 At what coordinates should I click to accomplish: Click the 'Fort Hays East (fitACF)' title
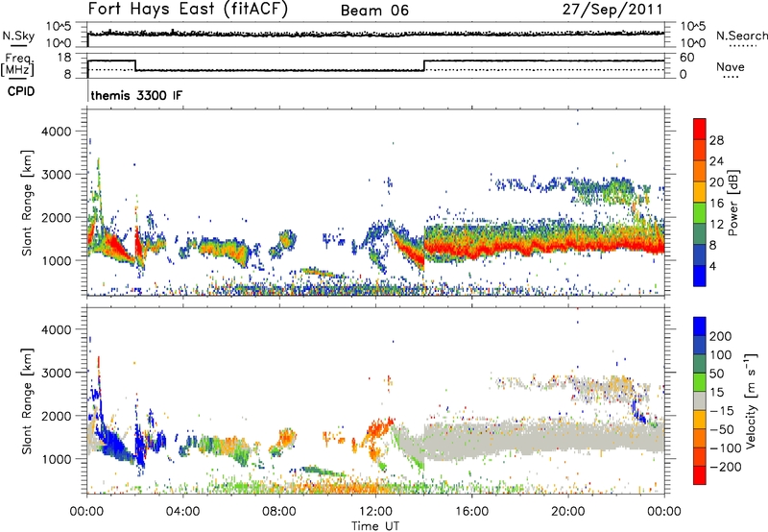click(x=187, y=10)
